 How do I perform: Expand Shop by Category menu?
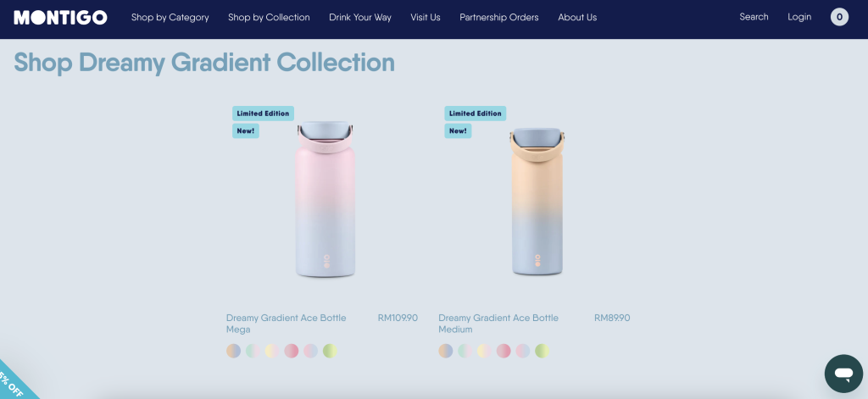point(170,17)
